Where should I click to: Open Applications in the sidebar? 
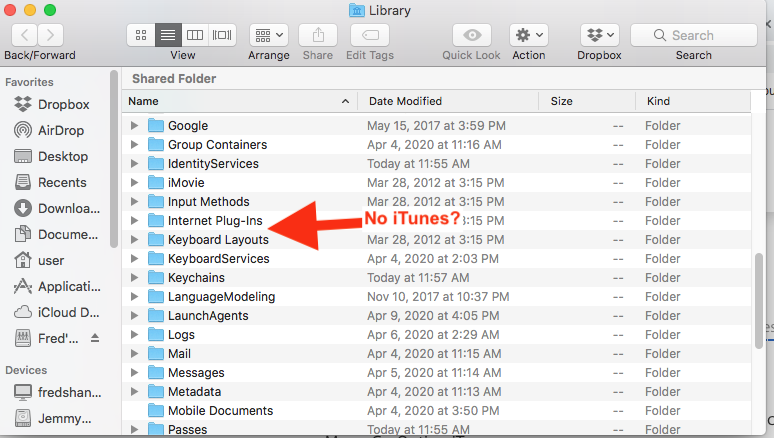[56, 286]
